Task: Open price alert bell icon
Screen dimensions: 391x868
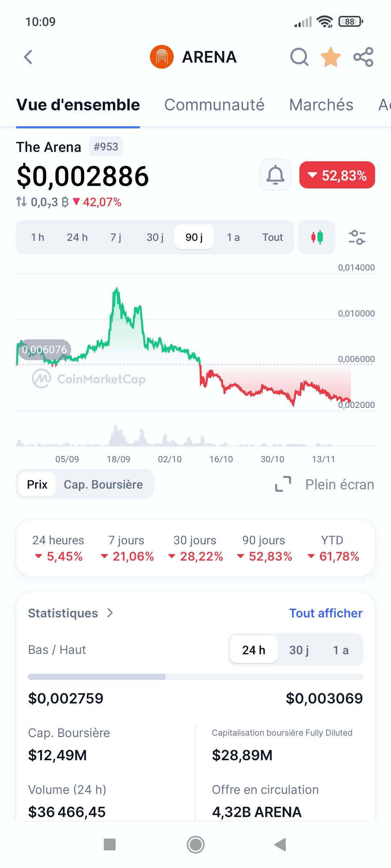Action: 276,175
